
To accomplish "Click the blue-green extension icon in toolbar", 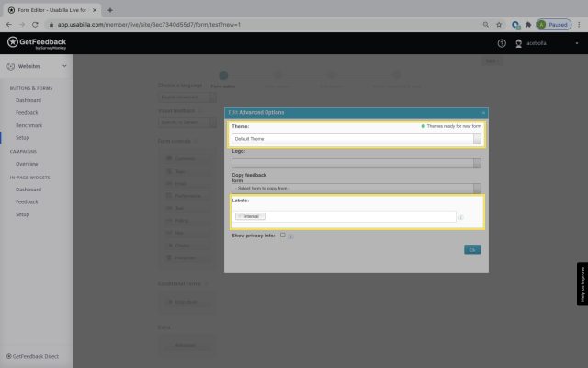I will point(515,25).
